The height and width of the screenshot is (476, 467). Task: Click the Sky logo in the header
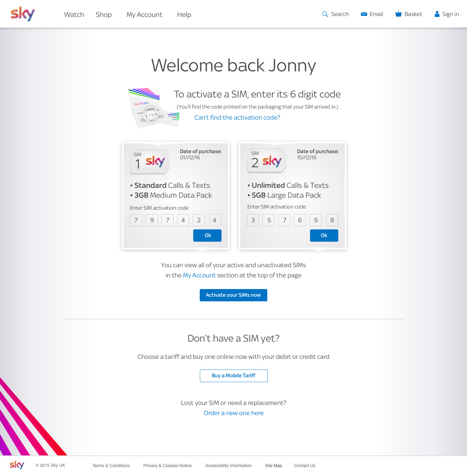click(23, 14)
